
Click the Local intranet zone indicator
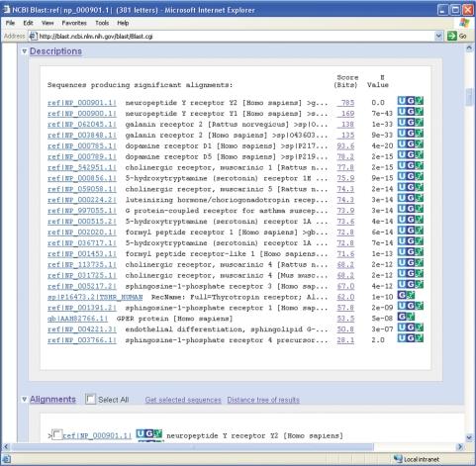(417, 459)
